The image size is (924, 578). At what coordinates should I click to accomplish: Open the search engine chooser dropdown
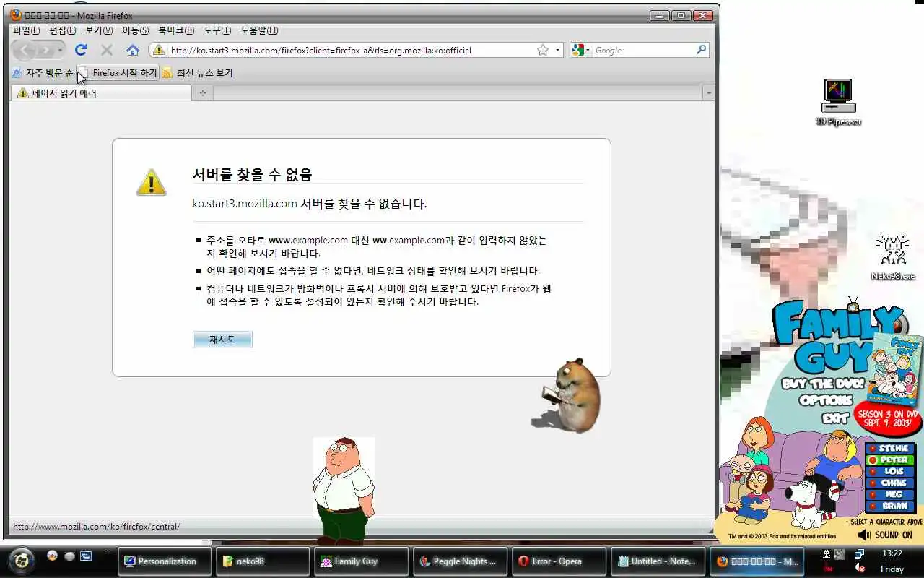pos(588,50)
